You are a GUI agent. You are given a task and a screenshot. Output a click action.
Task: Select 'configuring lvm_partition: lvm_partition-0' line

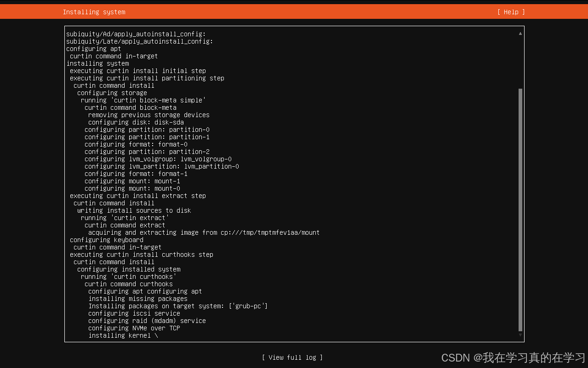pos(162,166)
